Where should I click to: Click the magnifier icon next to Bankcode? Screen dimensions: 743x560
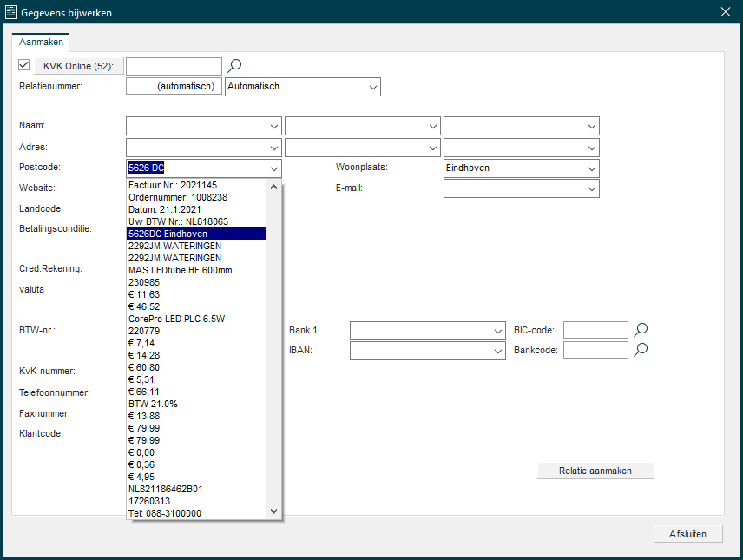641,350
